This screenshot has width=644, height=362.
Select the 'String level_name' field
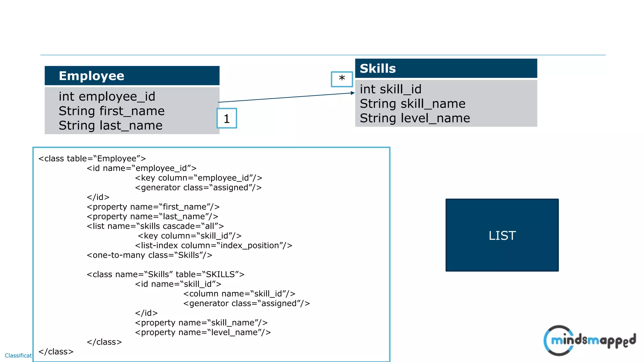(415, 118)
